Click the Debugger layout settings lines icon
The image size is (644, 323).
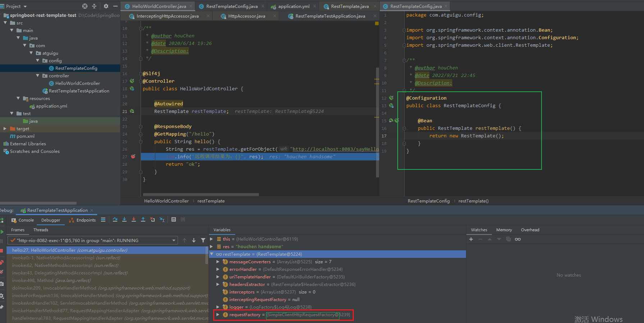(183, 219)
